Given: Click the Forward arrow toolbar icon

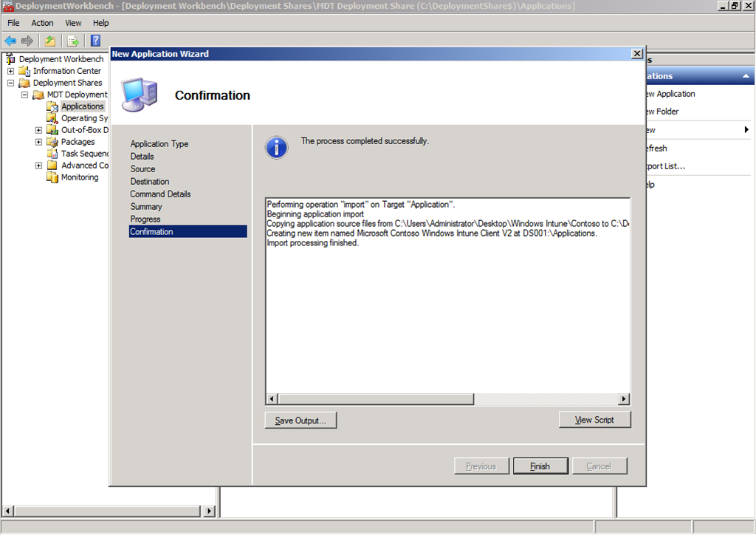Looking at the screenshot, I should 27,41.
